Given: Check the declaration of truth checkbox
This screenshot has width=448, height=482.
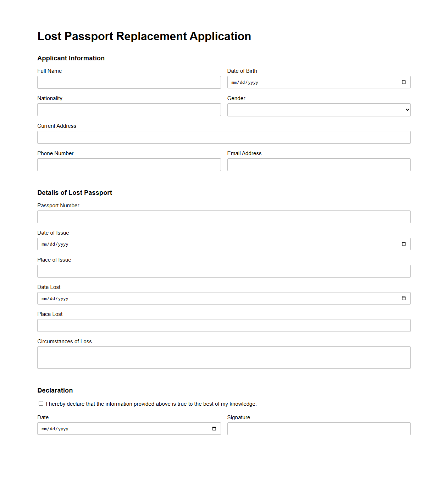Looking at the screenshot, I should tap(41, 403).
